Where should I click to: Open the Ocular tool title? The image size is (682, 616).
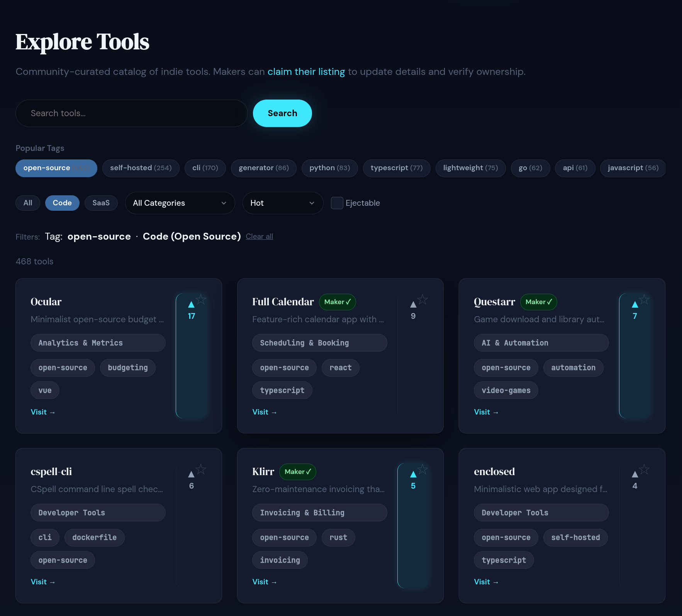click(46, 302)
